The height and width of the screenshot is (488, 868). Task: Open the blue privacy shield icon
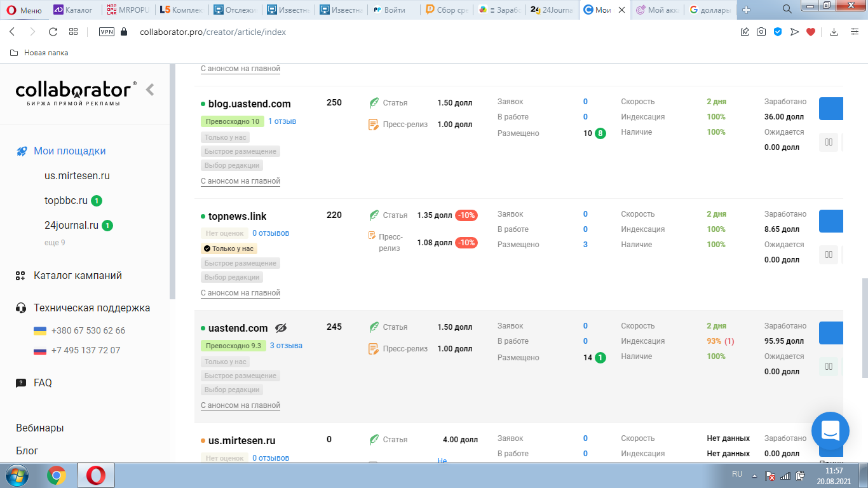(x=778, y=32)
